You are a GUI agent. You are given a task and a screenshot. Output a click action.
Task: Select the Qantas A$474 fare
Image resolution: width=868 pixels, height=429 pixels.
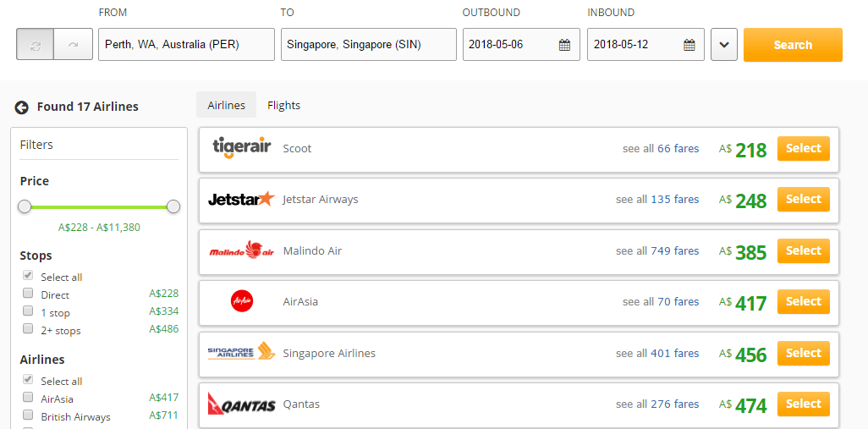tap(803, 404)
